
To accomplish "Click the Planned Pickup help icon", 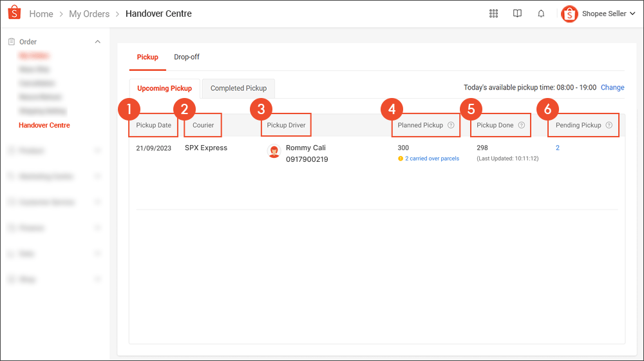I will (451, 125).
